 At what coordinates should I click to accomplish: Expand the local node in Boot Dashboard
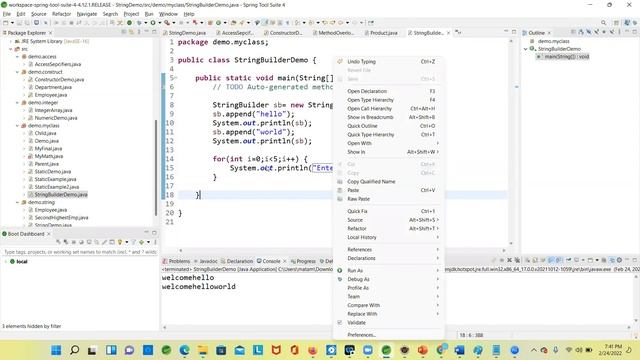point(5,262)
